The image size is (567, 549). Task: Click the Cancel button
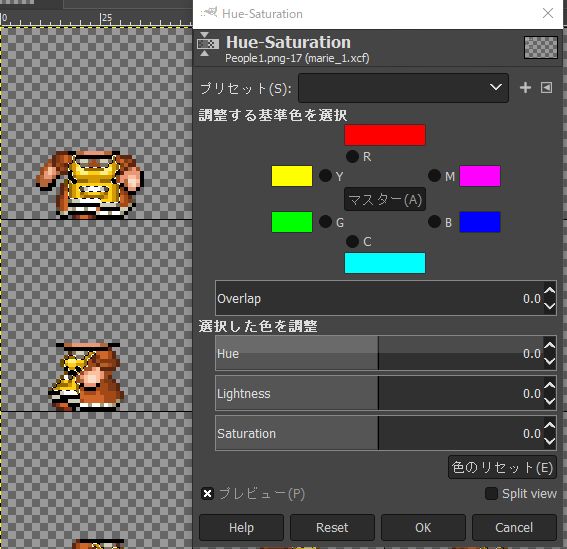click(x=514, y=527)
